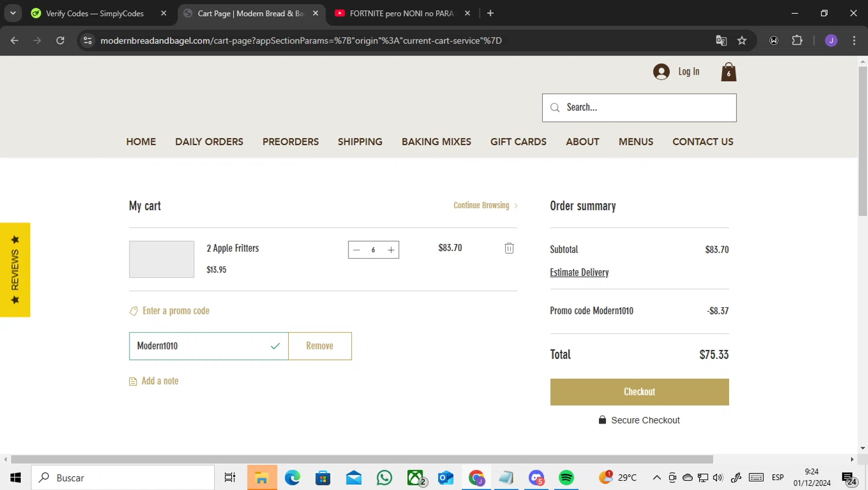The image size is (868, 490).
Task: Remove the applied promo code
Action: 320,346
